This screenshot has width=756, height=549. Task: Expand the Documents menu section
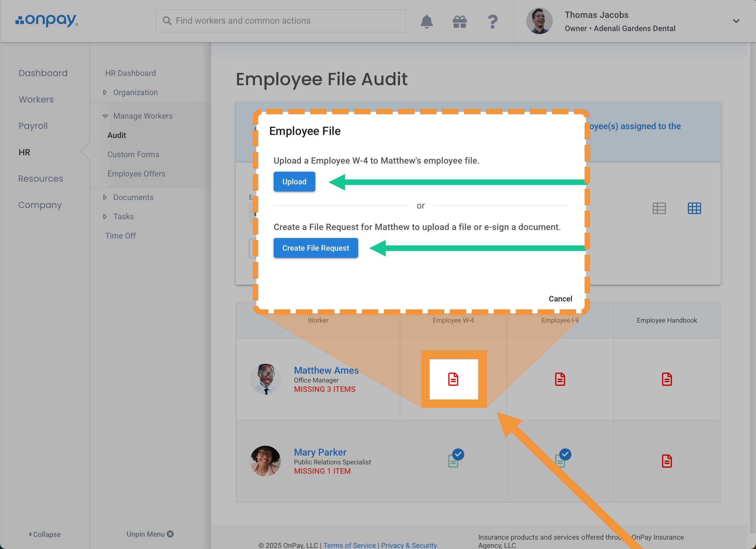tap(133, 197)
